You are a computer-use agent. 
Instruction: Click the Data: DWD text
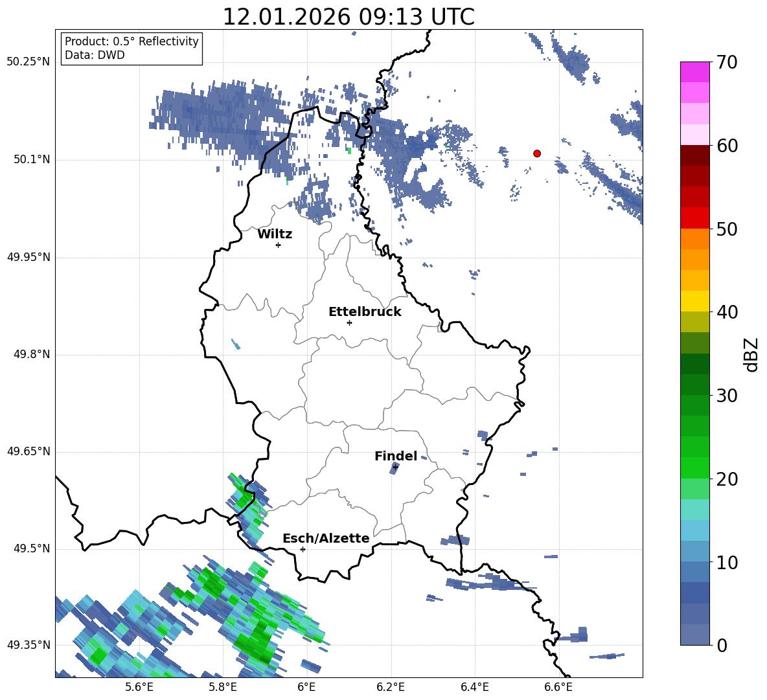[95, 55]
